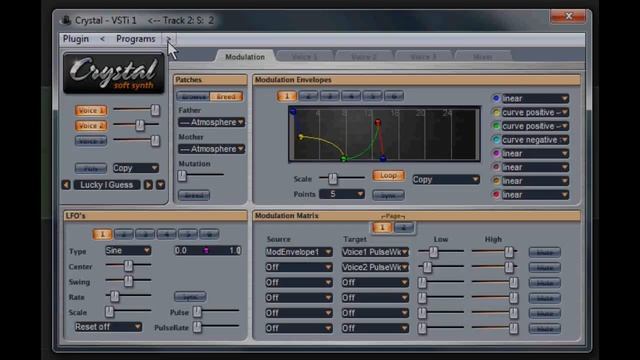Viewport: 640px width, 360px height.
Task: Open LFO Type Sine dropdown
Action: [128, 251]
